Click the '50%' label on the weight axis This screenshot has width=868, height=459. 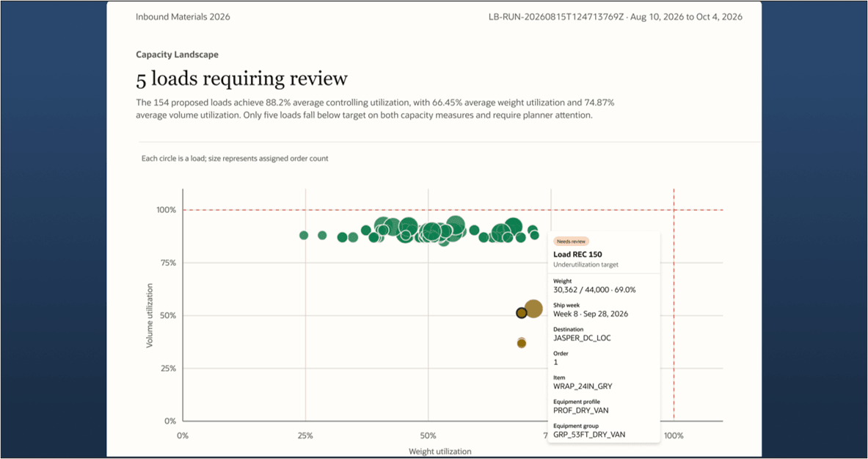[428, 435]
